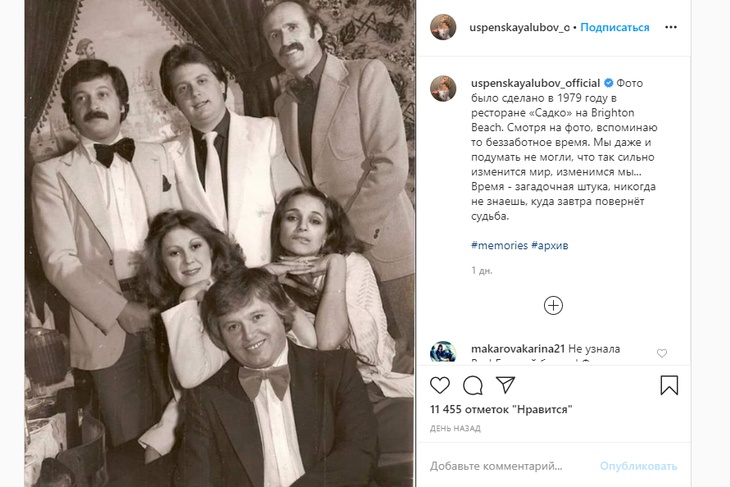Open the #memories hashtag
Screen dimensions: 730x487
point(499,245)
